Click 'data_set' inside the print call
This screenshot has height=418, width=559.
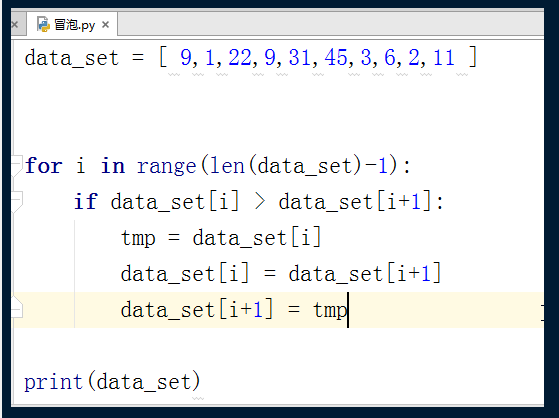click(144, 382)
